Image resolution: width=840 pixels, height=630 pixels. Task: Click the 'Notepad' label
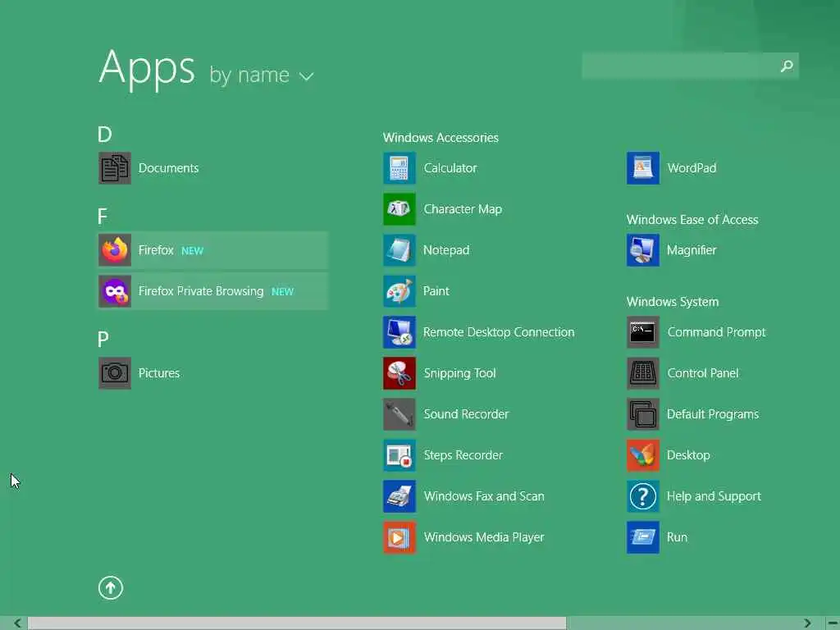click(446, 250)
